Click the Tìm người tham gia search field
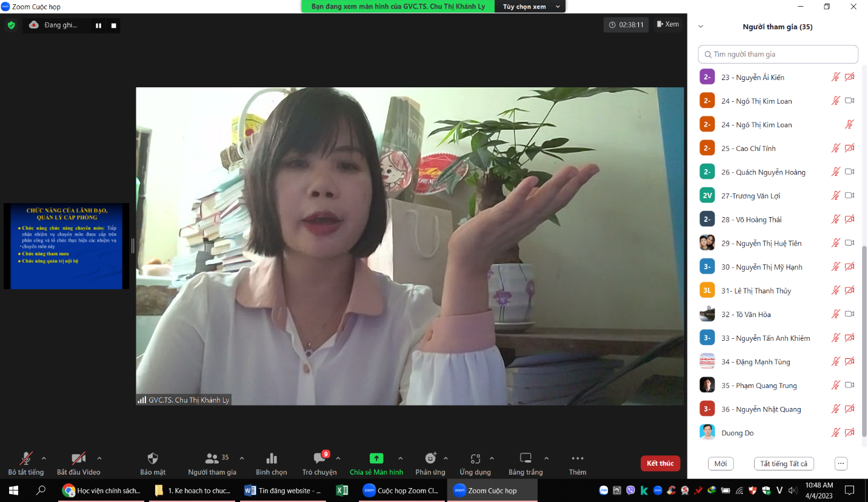 click(x=778, y=55)
